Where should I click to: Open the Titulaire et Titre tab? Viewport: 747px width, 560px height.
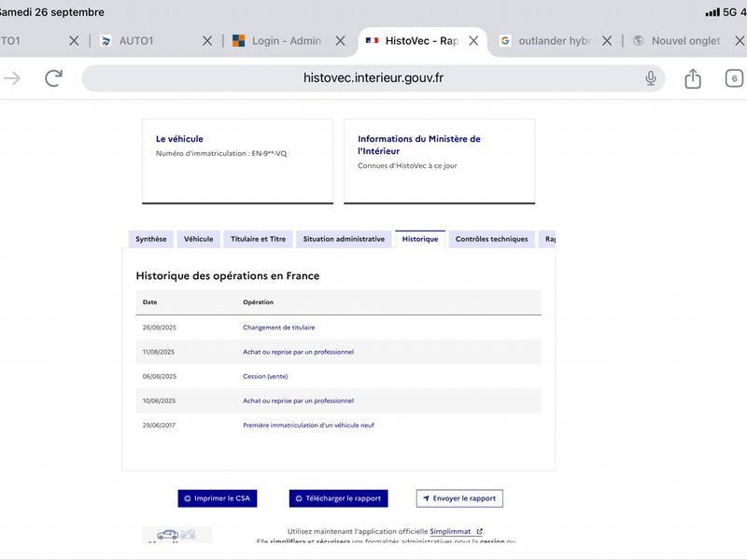(259, 239)
